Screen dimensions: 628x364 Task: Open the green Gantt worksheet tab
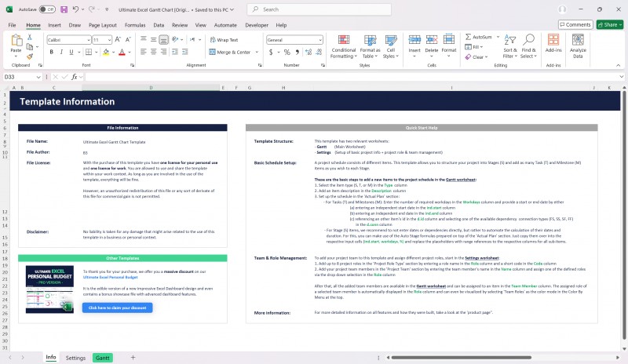[x=103, y=358]
